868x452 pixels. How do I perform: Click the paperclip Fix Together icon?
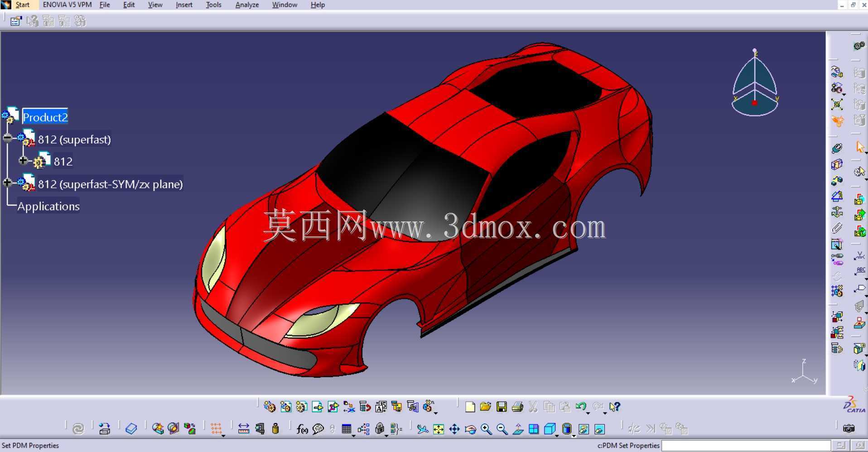pyautogui.click(x=837, y=228)
